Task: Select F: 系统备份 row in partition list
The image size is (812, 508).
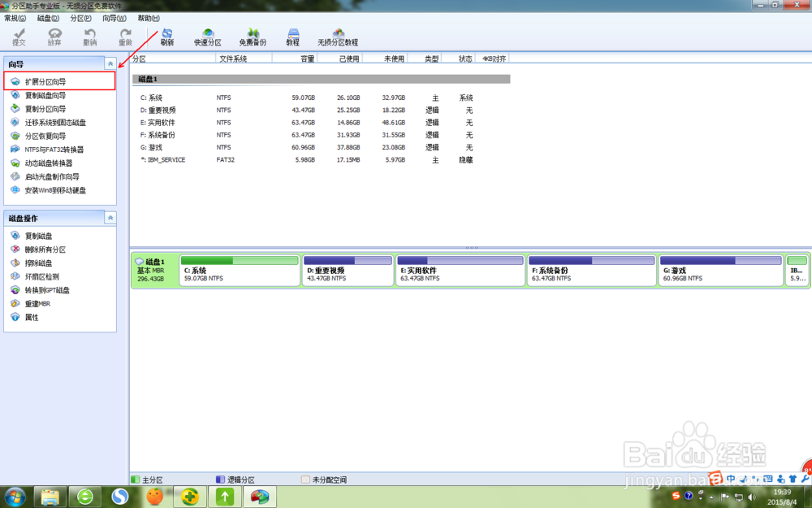Action: pos(320,135)
